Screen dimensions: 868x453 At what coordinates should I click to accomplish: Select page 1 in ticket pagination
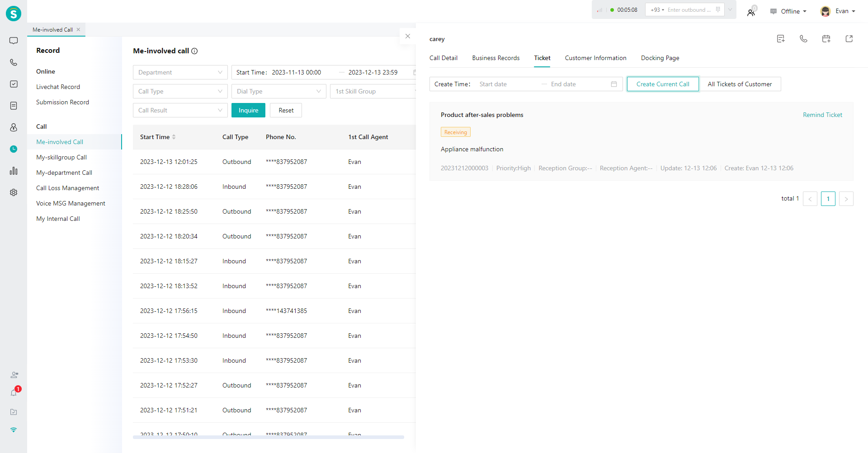(828, 199)
